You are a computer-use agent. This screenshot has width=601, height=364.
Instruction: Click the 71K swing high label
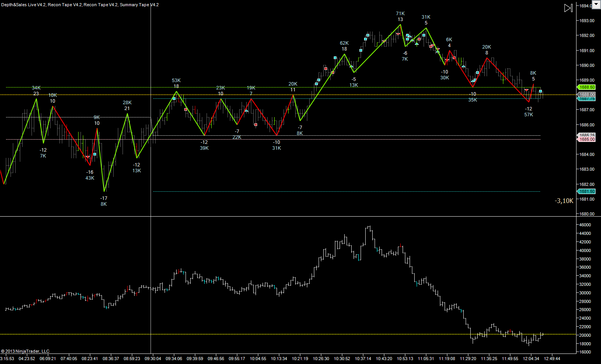(x=400, y=14)
